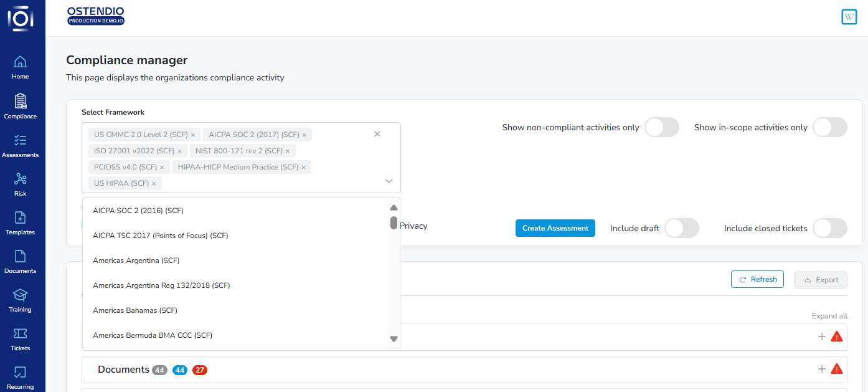This screenshot has width=868, height=392.
Task: Open the Risk sidebar icon
Action: [20, 179]
